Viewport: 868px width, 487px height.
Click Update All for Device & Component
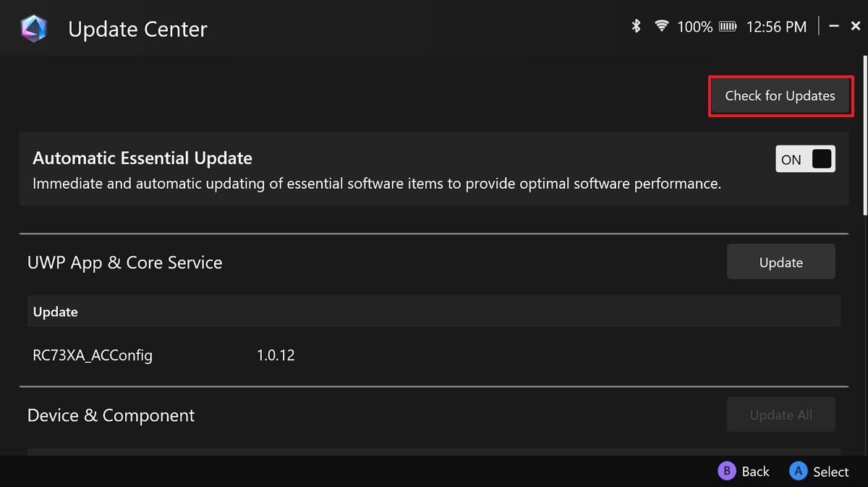(780, 415)
